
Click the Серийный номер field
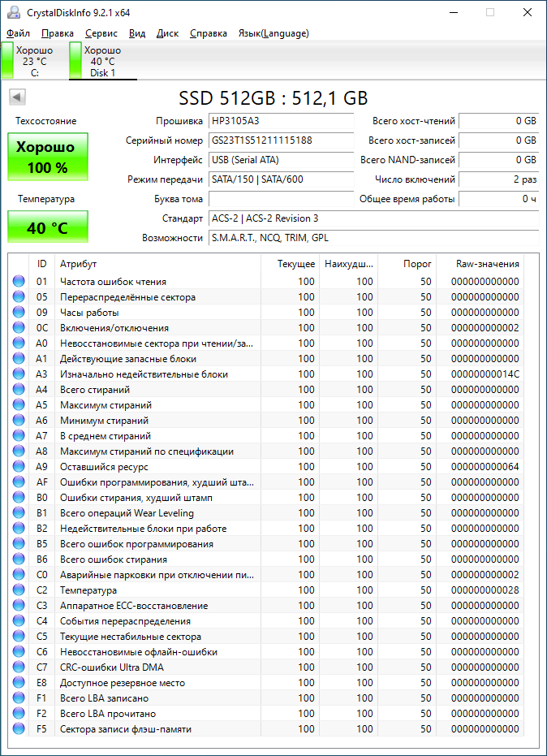pyautogui.click(x=282, y=140)
